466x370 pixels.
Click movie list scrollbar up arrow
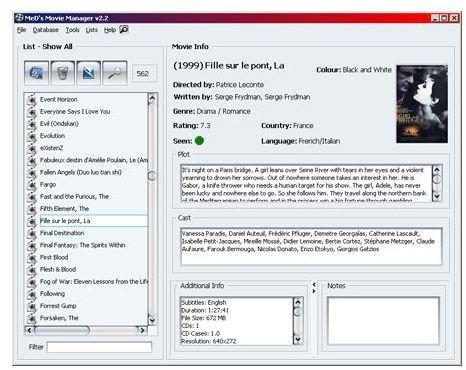coord(152,98)
